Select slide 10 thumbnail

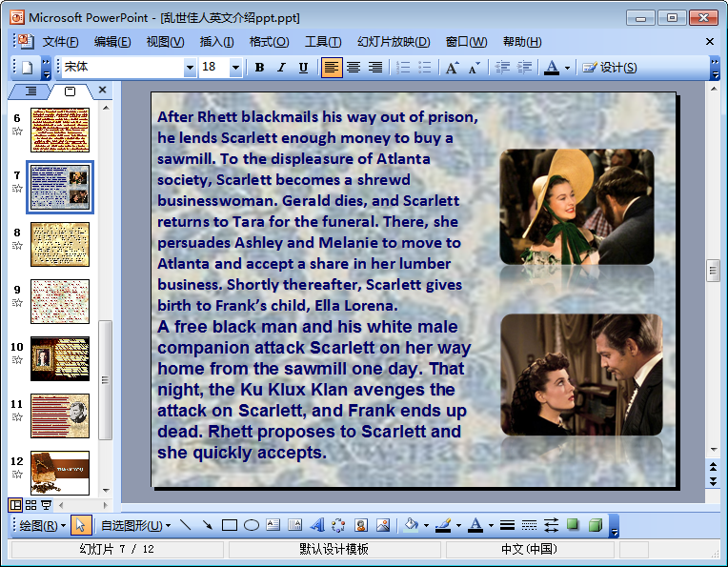pos(60,358)
